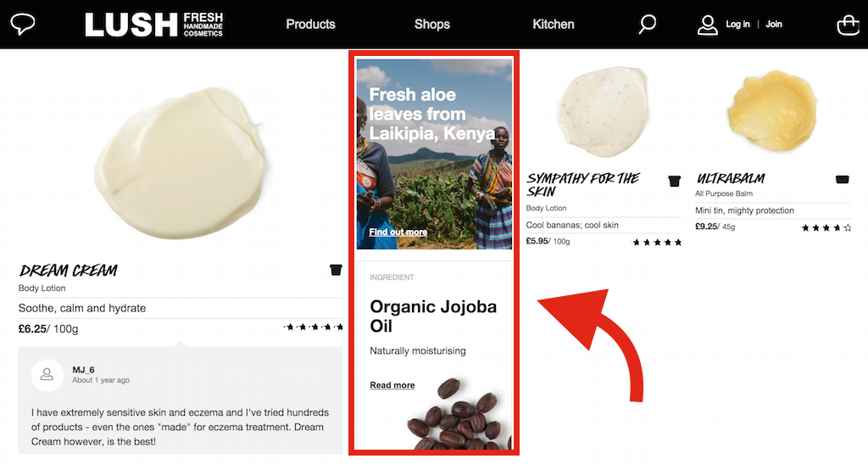The height and width of the screenshot is (470, 868).
Task: Click the search magnifier icon
Action: coord(647,25)
